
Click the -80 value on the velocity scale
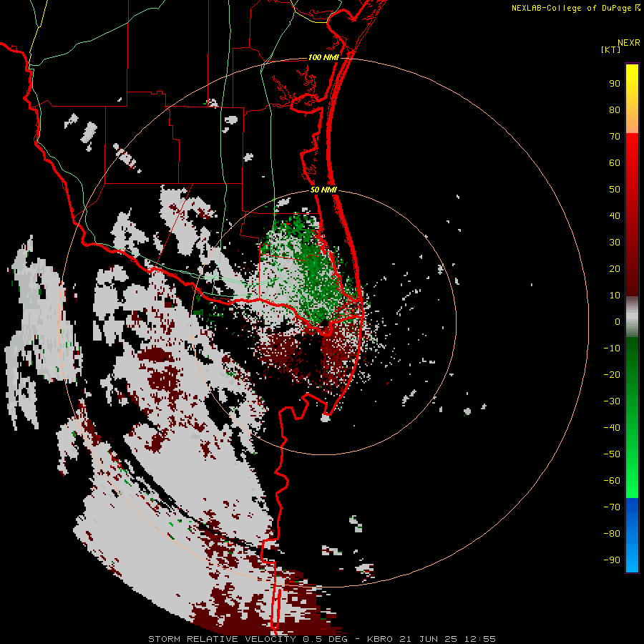point(612,534)
